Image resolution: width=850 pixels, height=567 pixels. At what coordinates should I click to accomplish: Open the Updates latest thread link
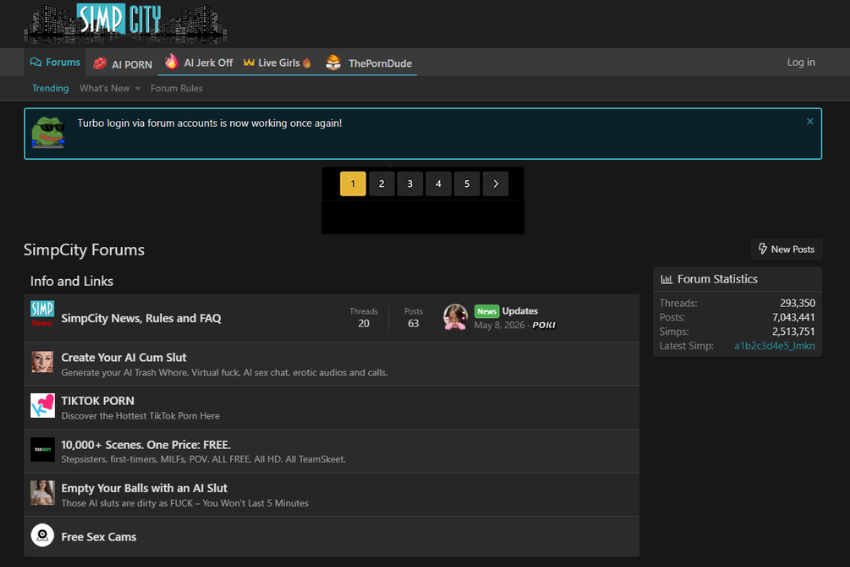520,311
